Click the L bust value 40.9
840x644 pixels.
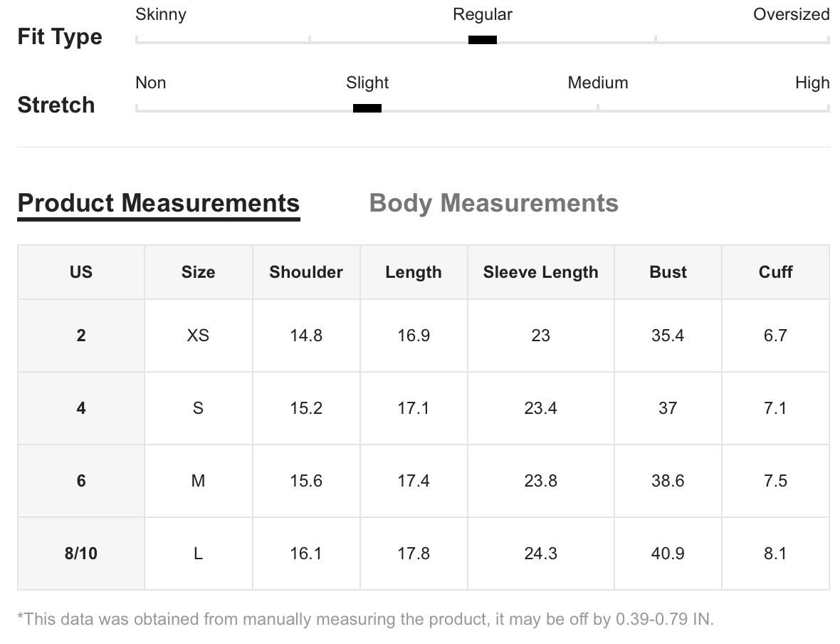click(x=668, y=554)
